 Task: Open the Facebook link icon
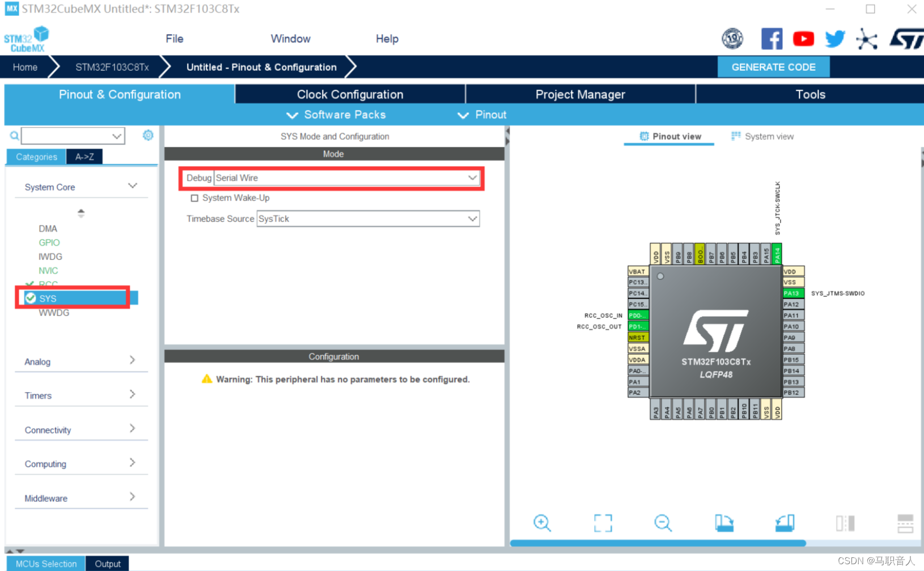(772, 39)
